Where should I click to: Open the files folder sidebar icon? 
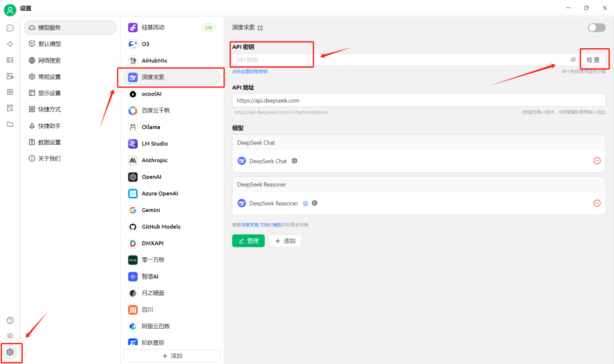[x=10, y=124]
